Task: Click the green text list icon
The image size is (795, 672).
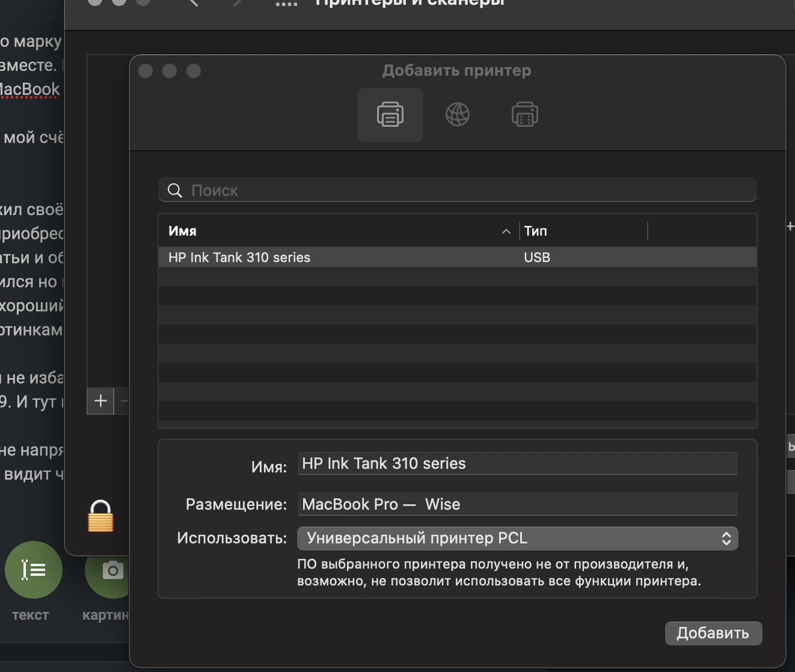Action: (x=33, y=570)
